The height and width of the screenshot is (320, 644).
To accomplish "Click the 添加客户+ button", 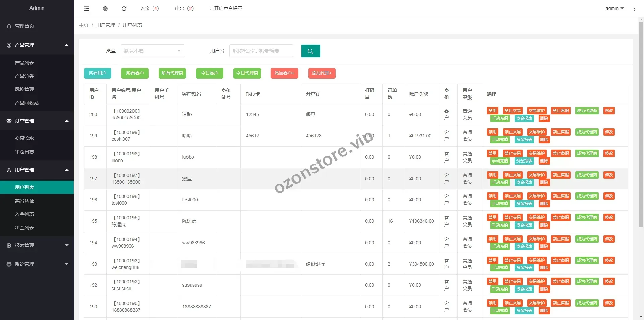I will point(284,73).
